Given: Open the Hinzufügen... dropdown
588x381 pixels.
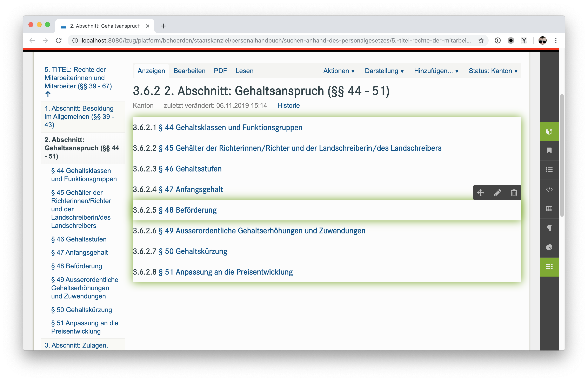Looking at the screenshot, I should click(x=436, y=71).
